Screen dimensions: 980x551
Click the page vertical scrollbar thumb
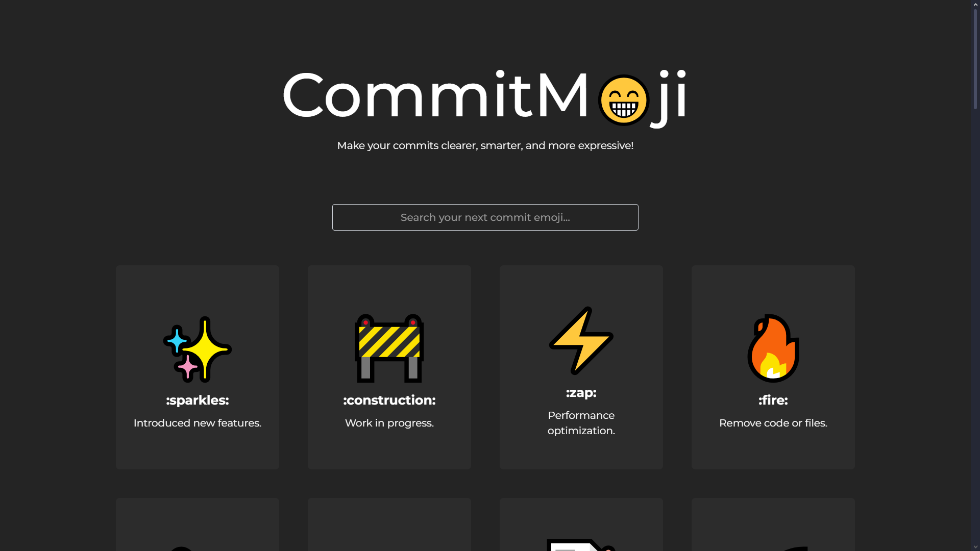pyautogui.click(x=975, y=59)
